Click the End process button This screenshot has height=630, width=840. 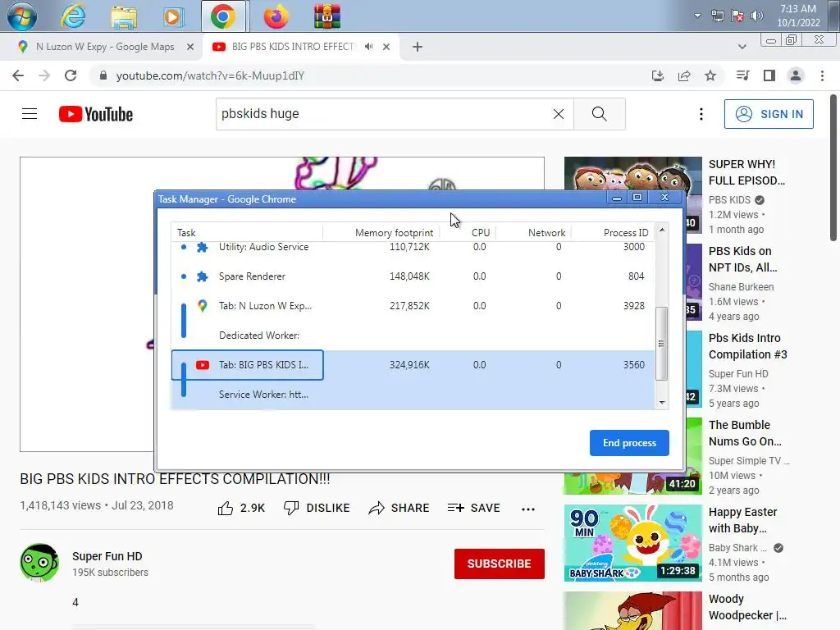(x=629, y=443)
